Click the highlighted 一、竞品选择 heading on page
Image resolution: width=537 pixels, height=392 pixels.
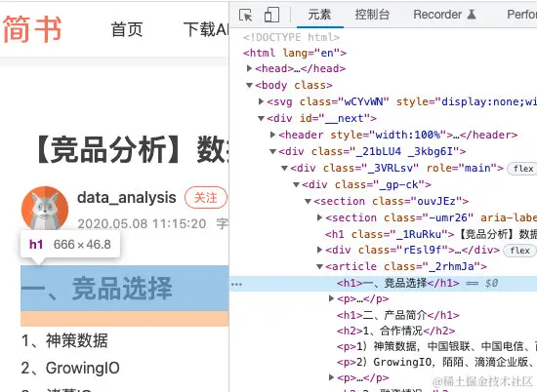click(125, 288)
